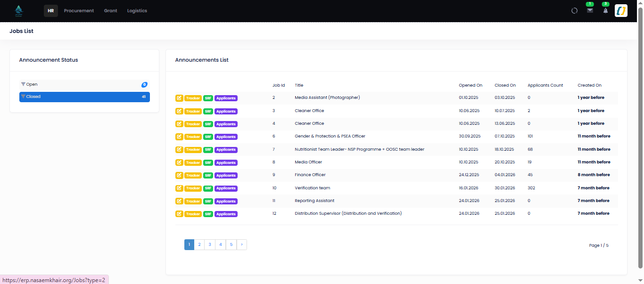Image resolution: width=644 pixels, height=284 pixels.
Task: Click the Open count badge showing 0
Action: click(144, 85)
